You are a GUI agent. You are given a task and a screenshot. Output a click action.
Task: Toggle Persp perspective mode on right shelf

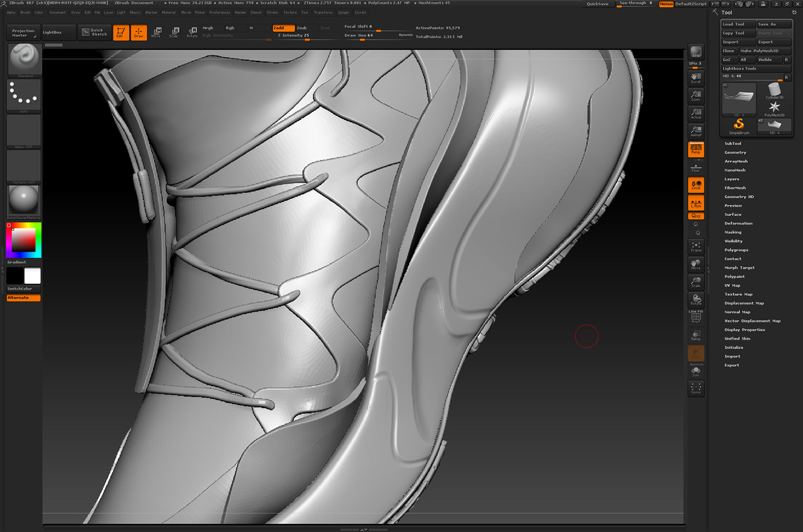tap(696, 148)
